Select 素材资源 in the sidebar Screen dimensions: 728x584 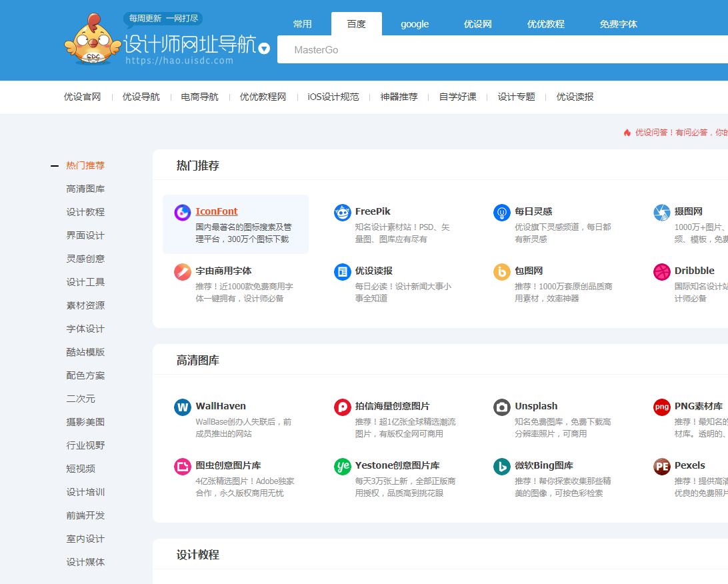pos(85,305)
